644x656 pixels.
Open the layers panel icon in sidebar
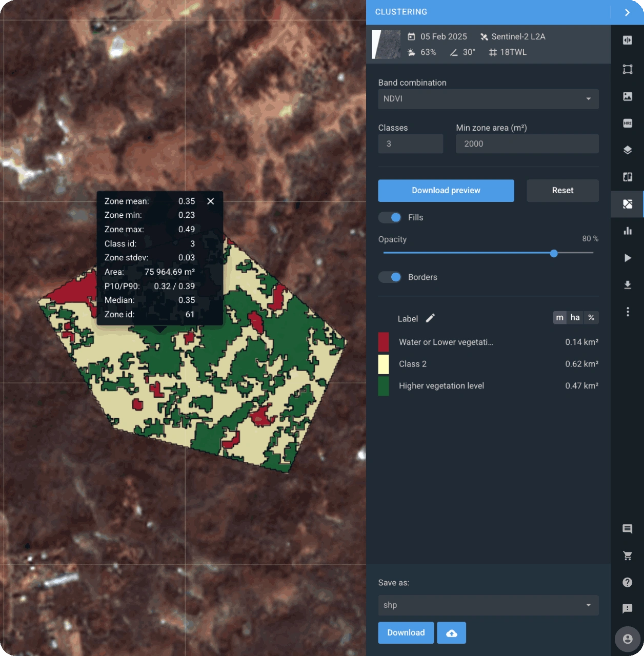(x=627, y=150)
